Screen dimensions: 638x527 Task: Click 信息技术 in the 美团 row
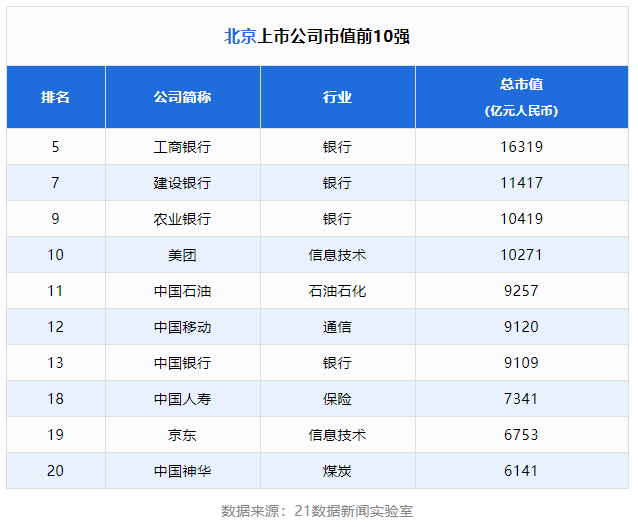[337, 255]
